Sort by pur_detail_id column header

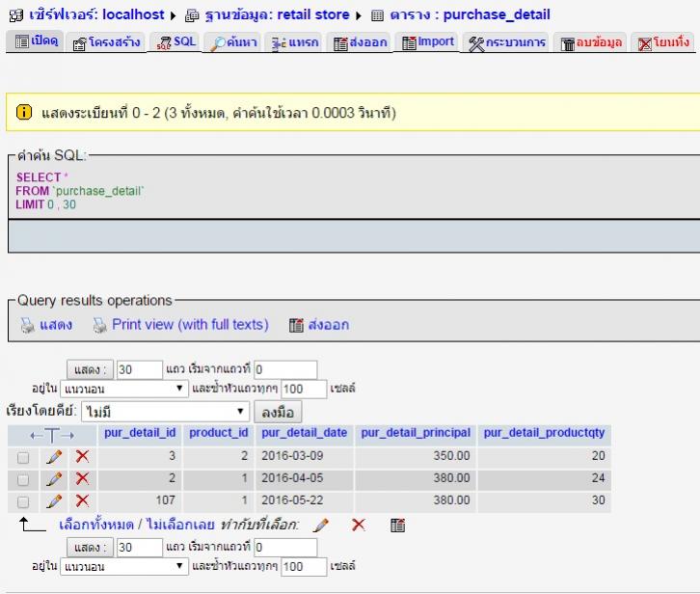pyautogui.click(x=140, y=433)
